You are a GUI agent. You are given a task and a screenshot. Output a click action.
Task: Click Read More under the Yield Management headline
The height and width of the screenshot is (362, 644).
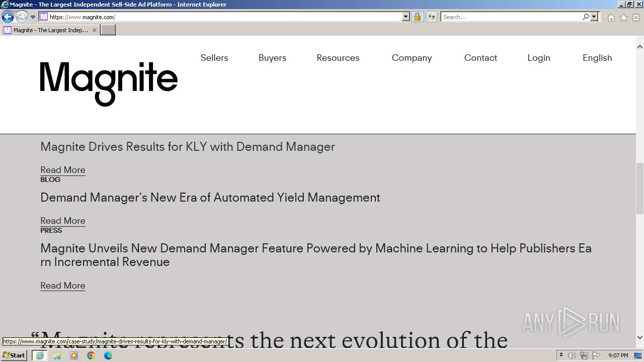[63, 221]
